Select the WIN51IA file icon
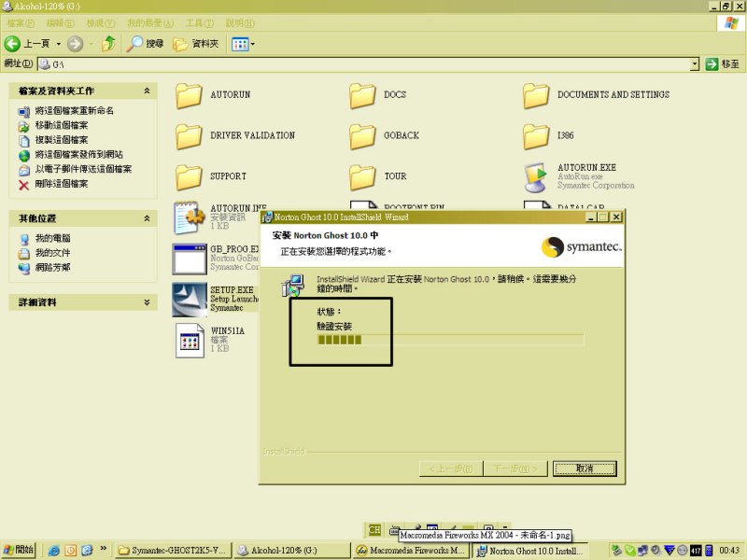Viewport: 747px width, 560px height. (x=190, y=341)
